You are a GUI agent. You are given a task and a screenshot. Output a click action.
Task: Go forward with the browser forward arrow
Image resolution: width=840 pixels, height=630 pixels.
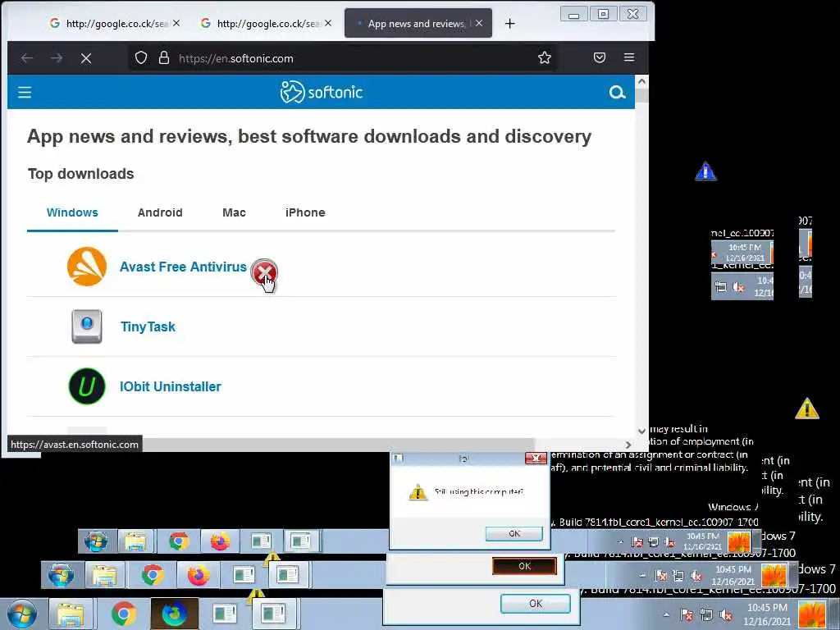click(57, 58)
